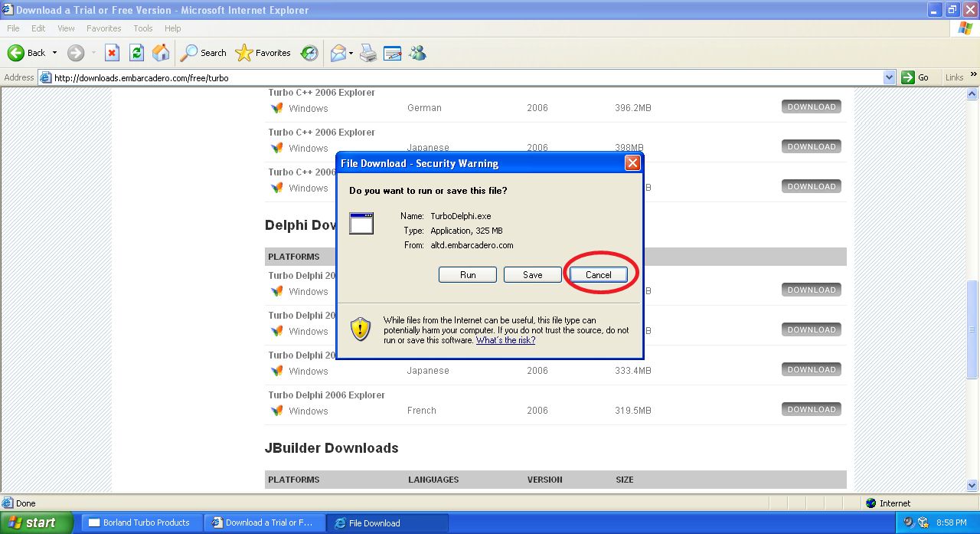Screen dimensions: 980x534
Task: Click the JBuilder Downloads heading
Action: [332, 448]
